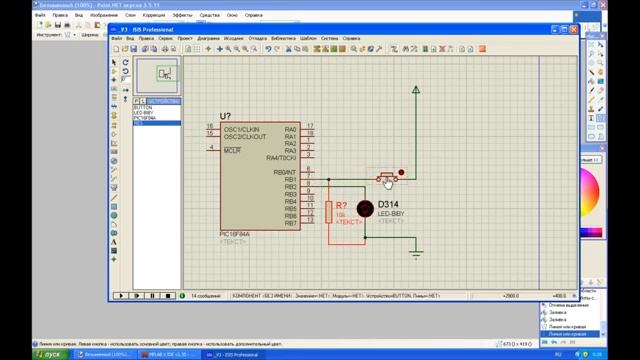Select the Junction dot mode tool

tap(114, 80)
